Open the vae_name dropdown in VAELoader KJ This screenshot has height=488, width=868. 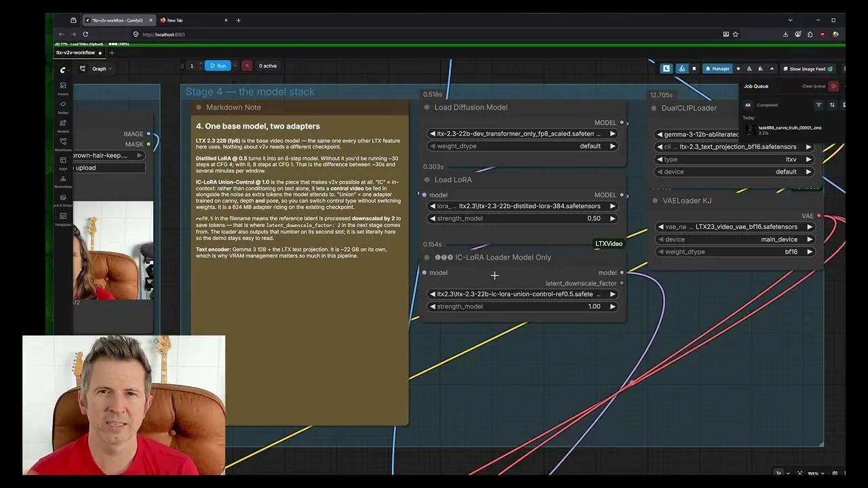pyautogui.click(x=734, y=227)
